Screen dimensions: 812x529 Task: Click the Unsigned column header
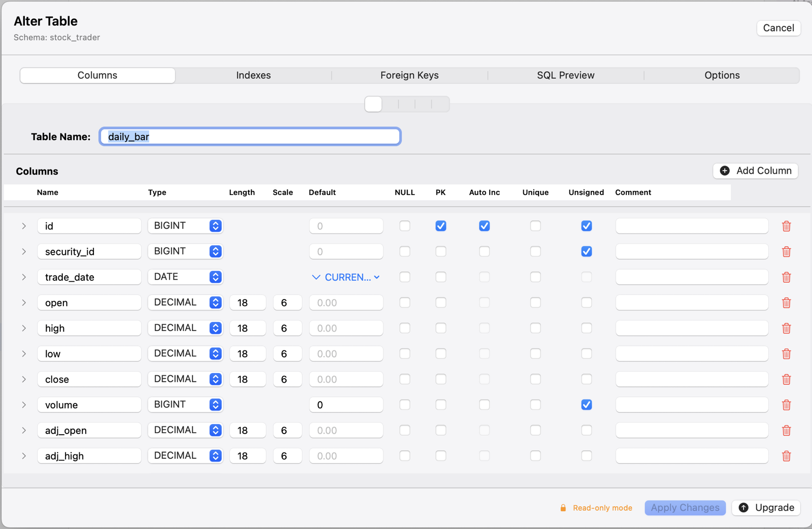coord(586,192)
